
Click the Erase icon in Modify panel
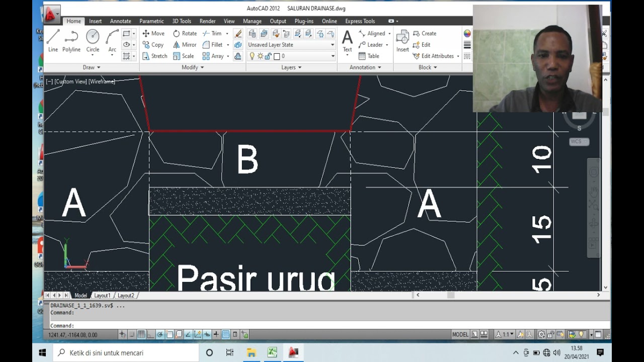pos(238,33)
